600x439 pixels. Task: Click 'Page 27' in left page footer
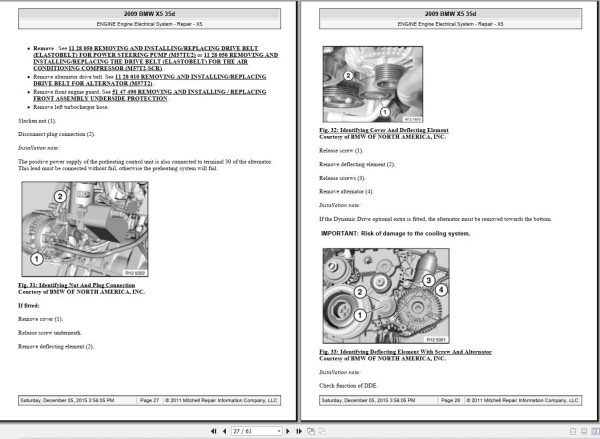[x=149, y=400]
